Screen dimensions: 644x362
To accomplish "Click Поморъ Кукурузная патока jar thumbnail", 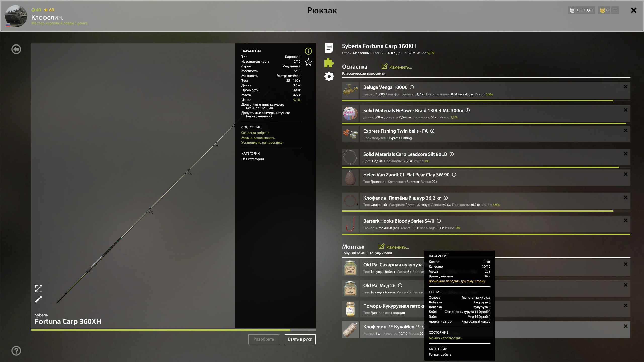I will point(350,309).
